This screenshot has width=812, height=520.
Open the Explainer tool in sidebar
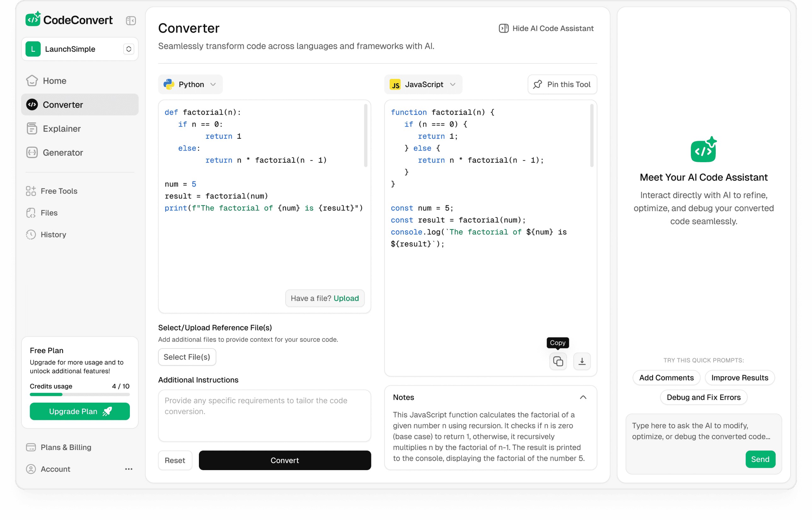[x=62, y=129]
